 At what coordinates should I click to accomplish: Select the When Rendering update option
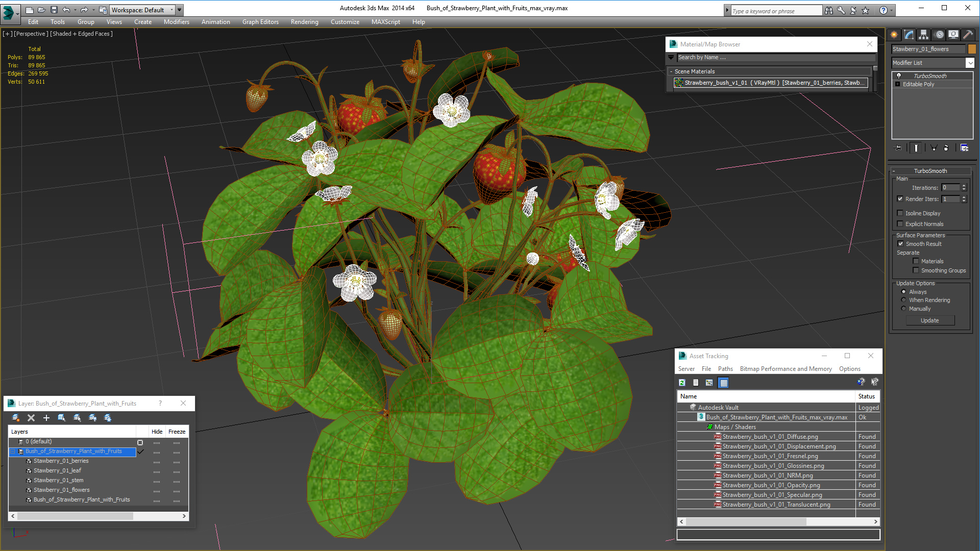(903, 300)
